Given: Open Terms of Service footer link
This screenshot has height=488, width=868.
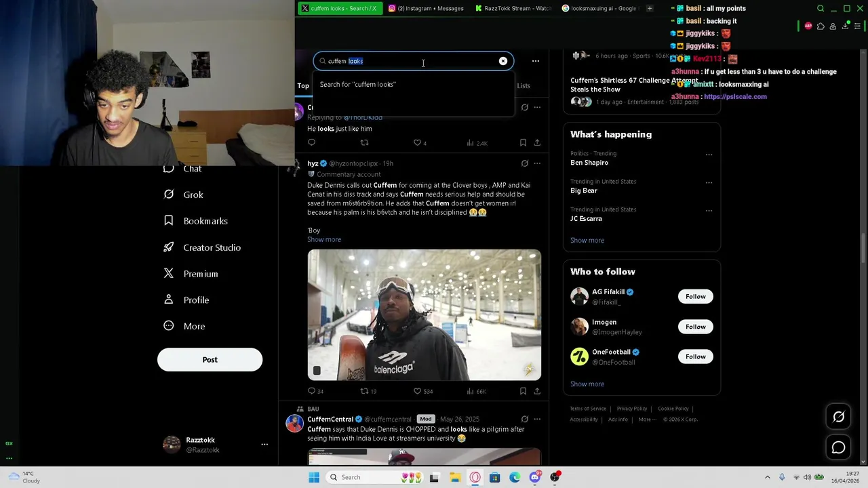Looking at the screenshot, I should [588, 409].
